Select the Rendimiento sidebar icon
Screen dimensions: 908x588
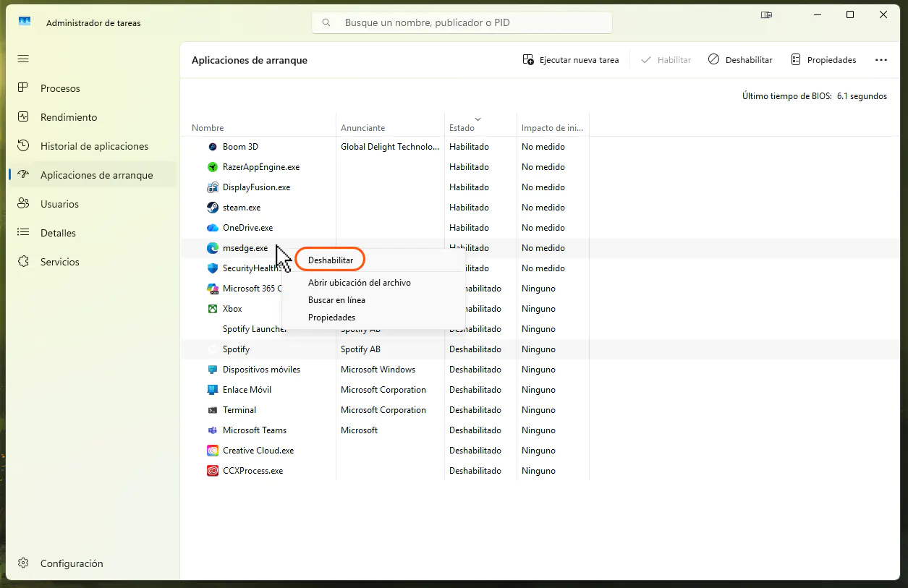(23, 116)
